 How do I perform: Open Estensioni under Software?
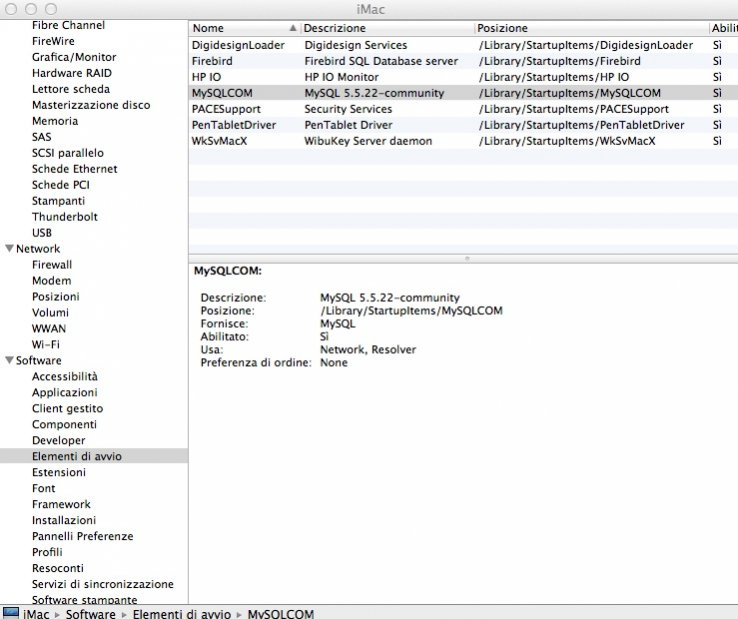pos(59,472)
